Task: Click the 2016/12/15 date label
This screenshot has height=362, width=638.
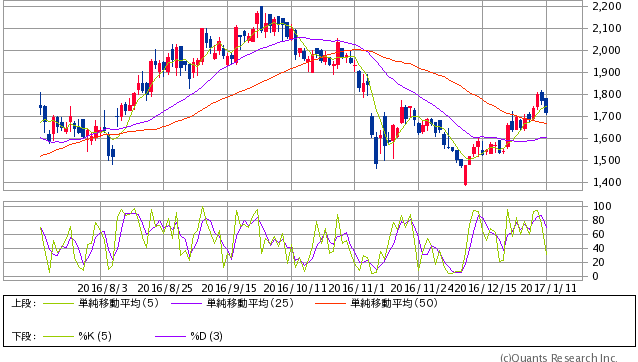Action: (x=486, y=288)
